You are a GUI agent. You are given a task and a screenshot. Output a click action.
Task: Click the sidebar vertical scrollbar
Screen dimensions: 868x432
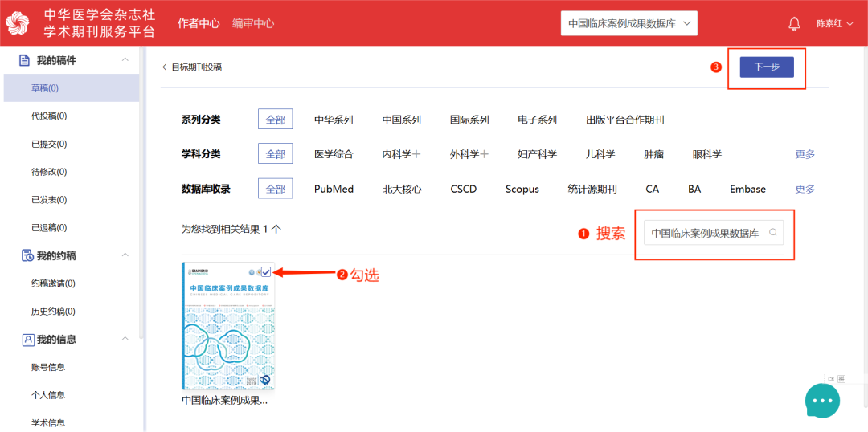pos(143,194)
